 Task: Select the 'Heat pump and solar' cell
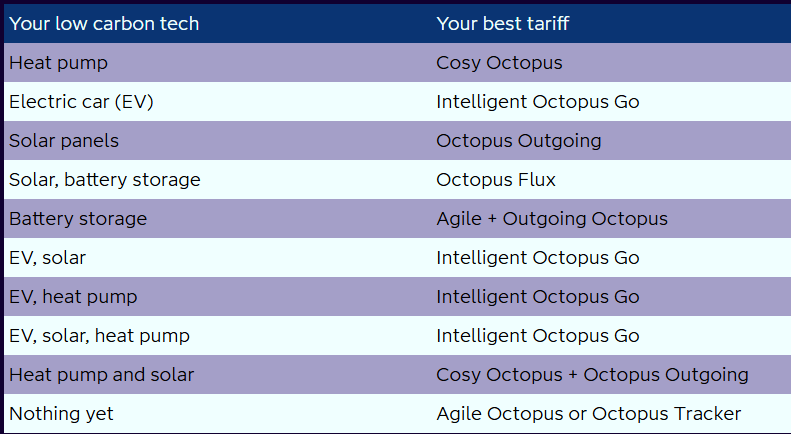click(101, 375)
